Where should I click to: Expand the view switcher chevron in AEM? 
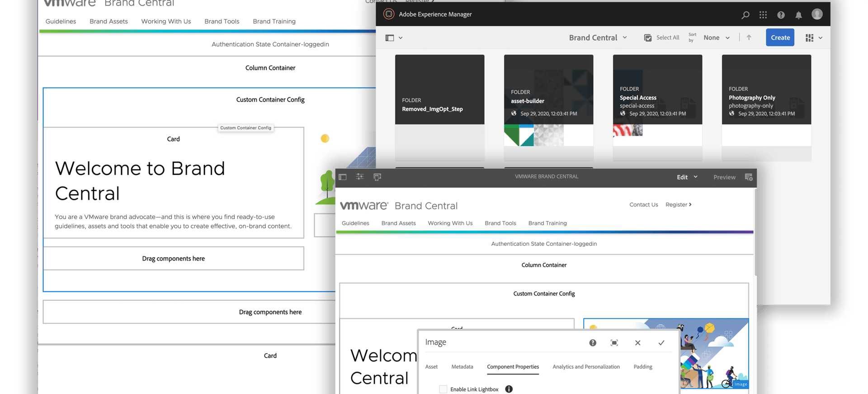click(x=820, y=38)
